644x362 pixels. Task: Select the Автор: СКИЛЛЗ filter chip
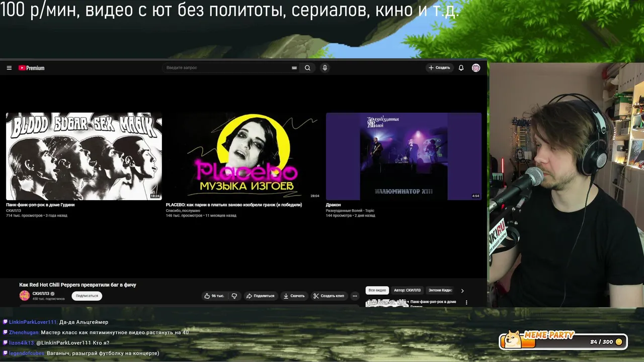407,290
